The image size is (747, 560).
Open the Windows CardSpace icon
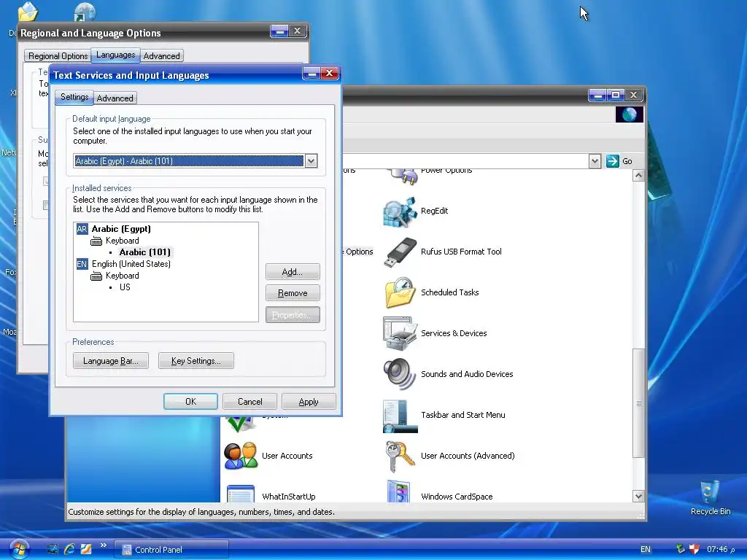click(x=400, y=491)
